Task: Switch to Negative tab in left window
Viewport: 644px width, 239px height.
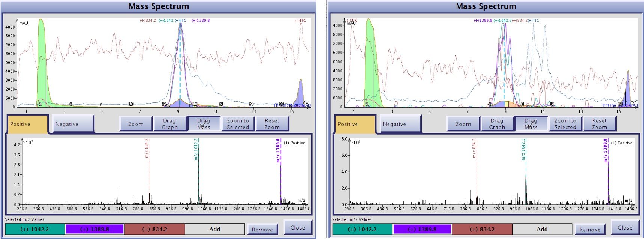Action: (x=73, y=124)
